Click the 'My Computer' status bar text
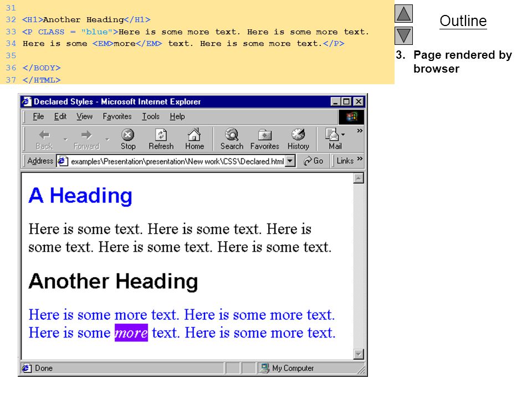Image resolution: width=532 pixels, height=399 pixels. click(x=293, y=368)
